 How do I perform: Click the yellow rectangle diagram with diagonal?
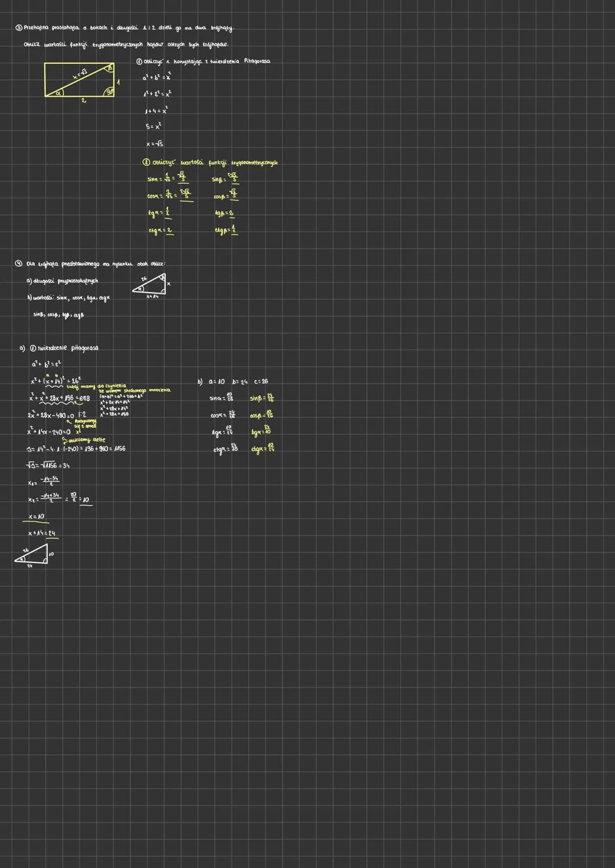point(80,80)
